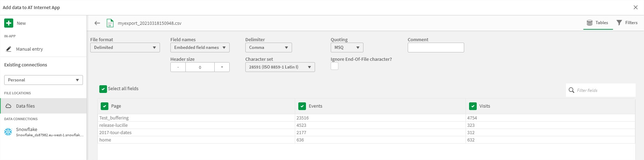Enable Ignore End-Of-File character checkbox
Screen dimensions: 644x160
[x=335, y=66]
